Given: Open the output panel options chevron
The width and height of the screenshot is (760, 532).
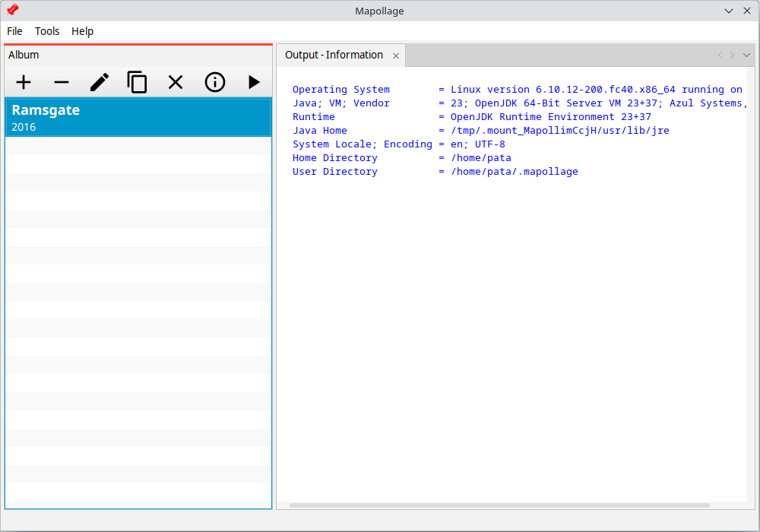Looking at the screenshot, I should click(x=746, y=55).
